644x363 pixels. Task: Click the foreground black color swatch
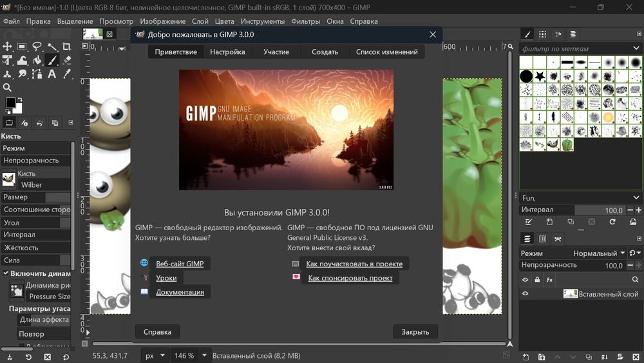click(x=10, y=103)
